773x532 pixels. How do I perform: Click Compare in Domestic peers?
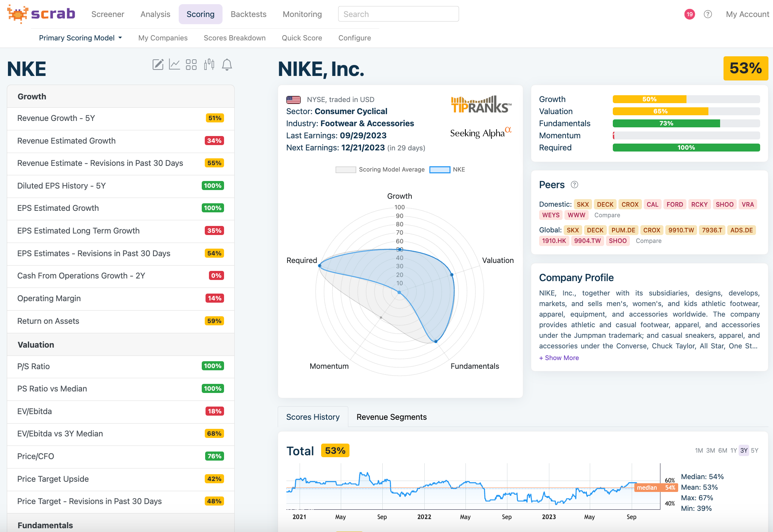(x=607, y=215)
